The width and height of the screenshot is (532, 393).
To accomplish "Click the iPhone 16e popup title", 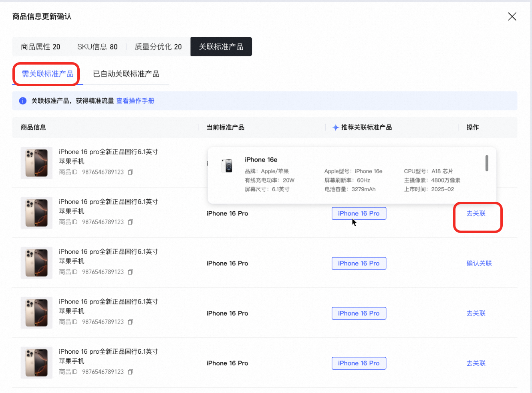I will click(x=261, y=160).
